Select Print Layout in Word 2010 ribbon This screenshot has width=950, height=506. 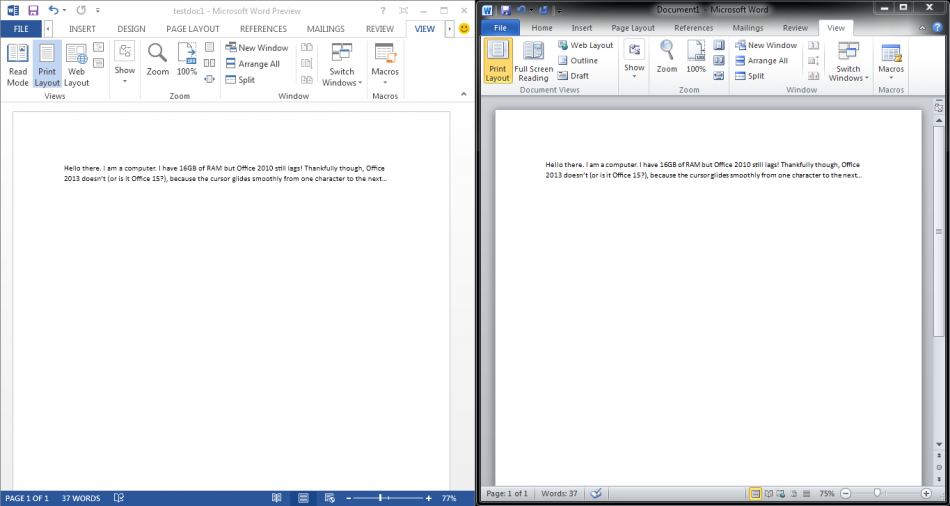click(x=498, y=61)
